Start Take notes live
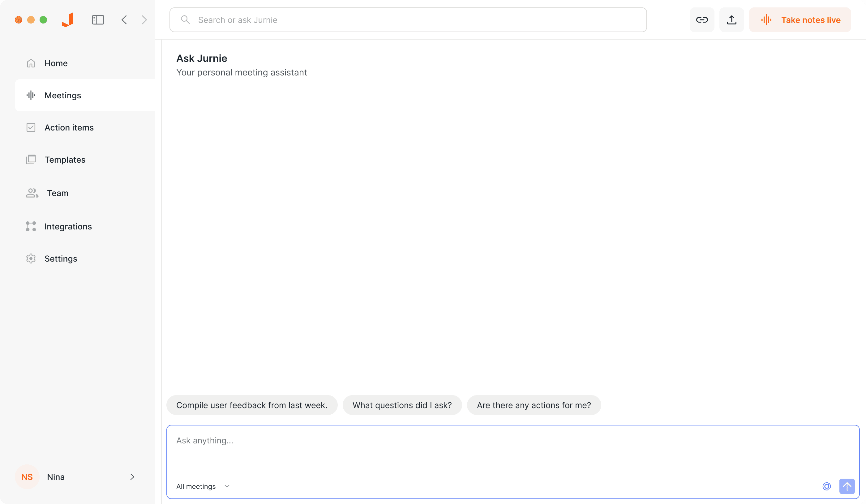Image resolution: width=866 pixels, height=504 pixels. [800, 19]
